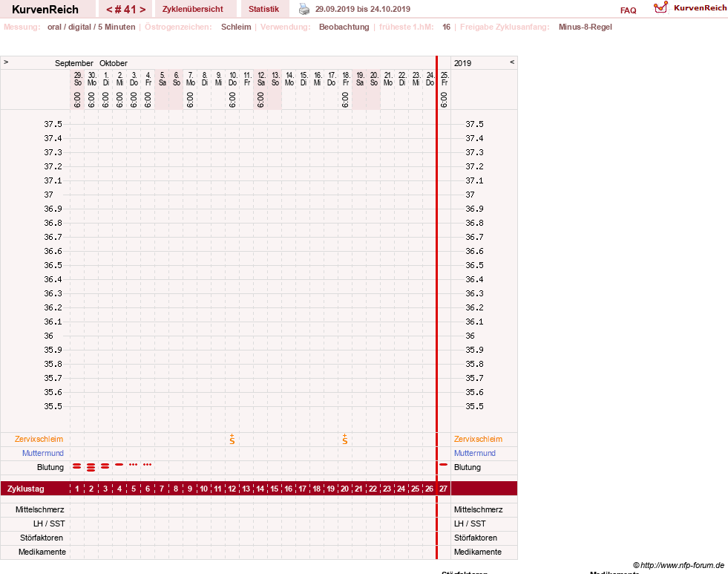Select date column '21. Mo'

tap(387, 79)
